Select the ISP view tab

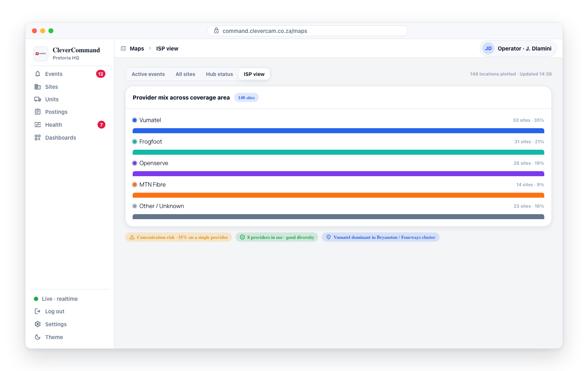pyautogui.click(x=254, y=74)
